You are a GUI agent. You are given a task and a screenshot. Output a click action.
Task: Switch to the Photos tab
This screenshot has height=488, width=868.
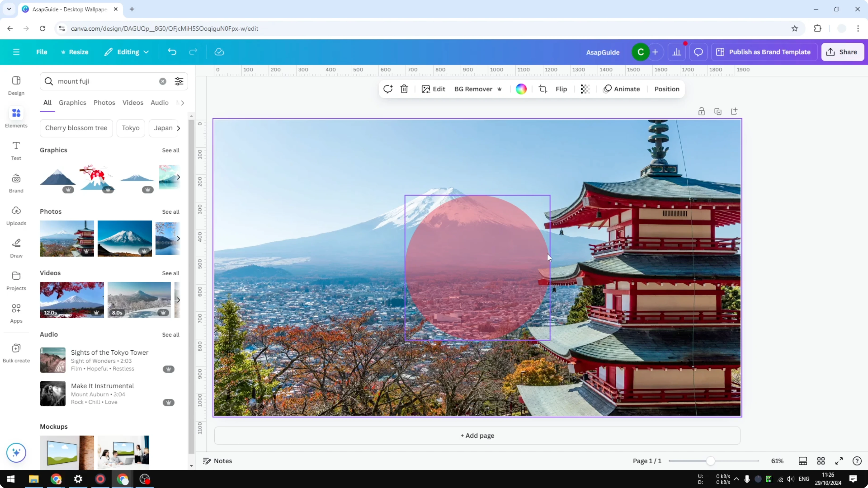click(104, 102)
